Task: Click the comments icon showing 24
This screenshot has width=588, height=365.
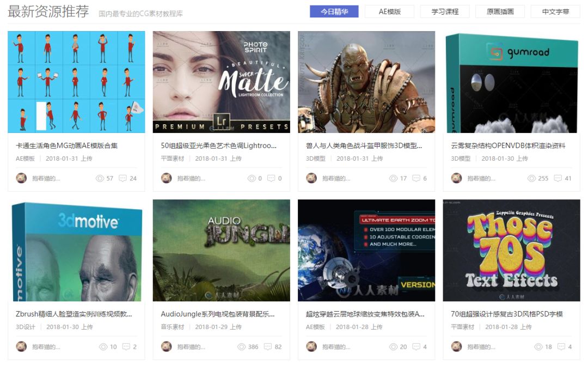Action: point(122,178)
